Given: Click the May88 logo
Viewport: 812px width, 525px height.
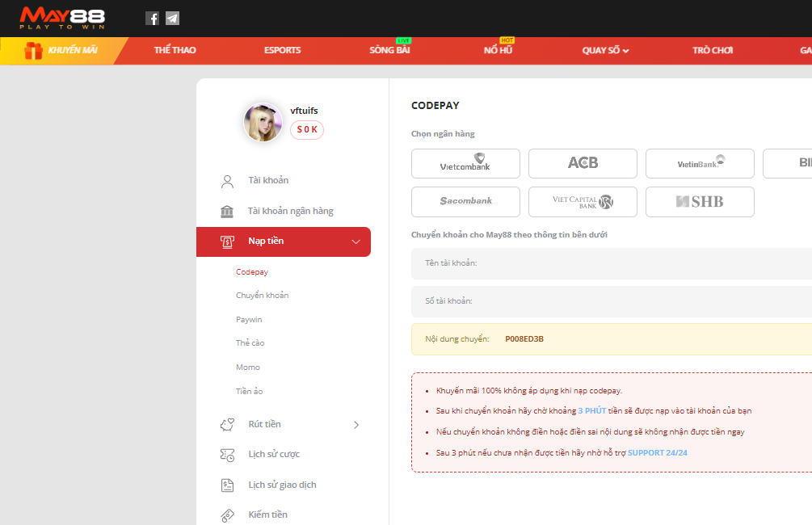Looking at the screenshot, I should 62,18.
